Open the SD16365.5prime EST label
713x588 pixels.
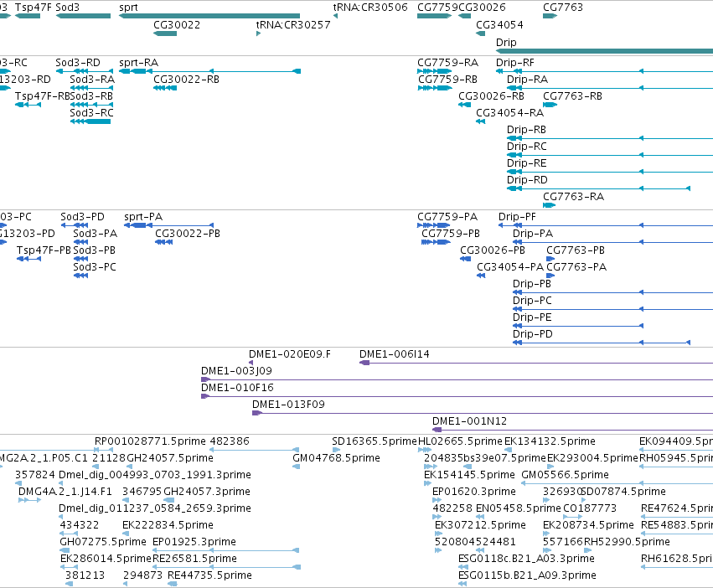coord(375,441)
